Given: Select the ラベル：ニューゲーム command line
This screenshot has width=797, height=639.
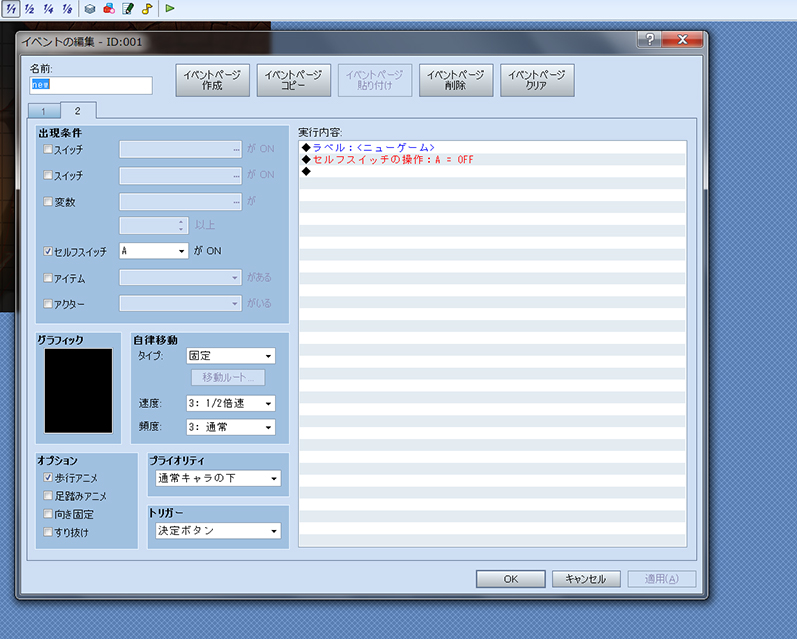Looking at the screenshot, I should pyautogui.click(x=493, y=147).
